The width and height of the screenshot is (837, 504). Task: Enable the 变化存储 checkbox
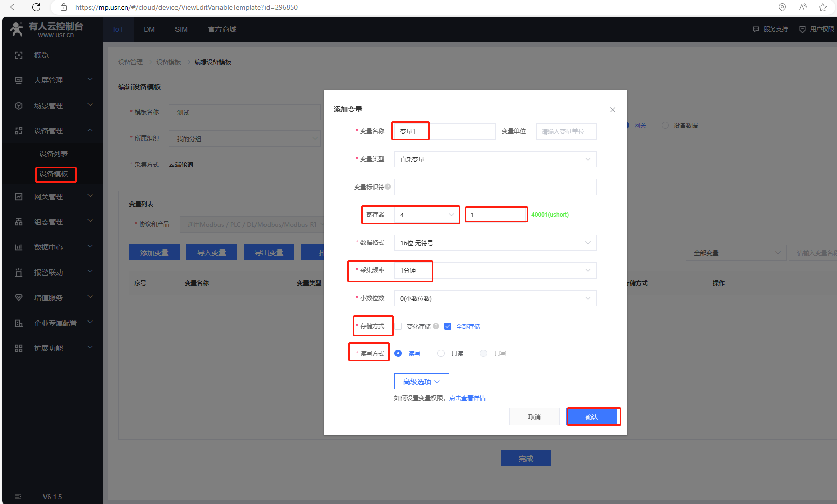(x=399, y=326)
